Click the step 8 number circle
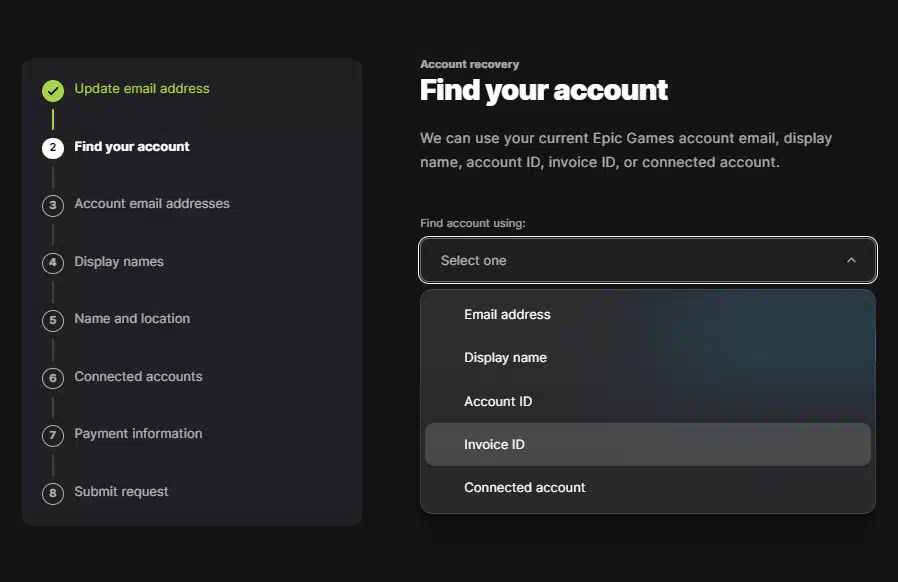 tap(53, 493)
